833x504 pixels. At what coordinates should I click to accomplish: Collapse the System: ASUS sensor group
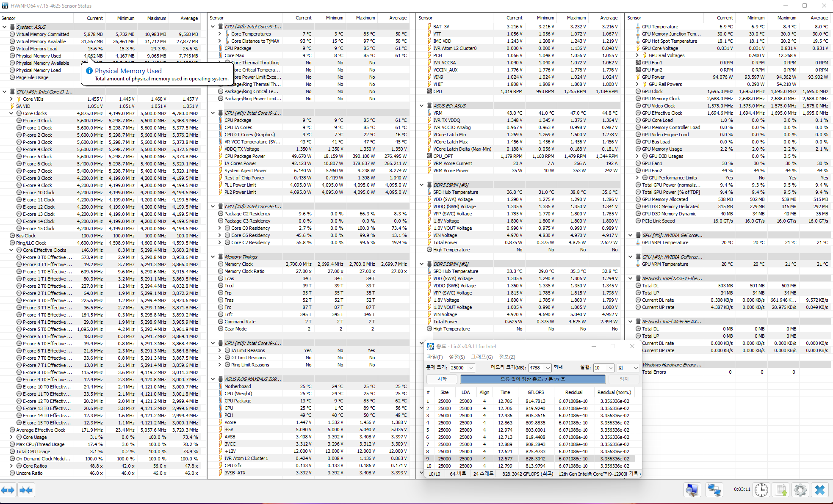5,27
